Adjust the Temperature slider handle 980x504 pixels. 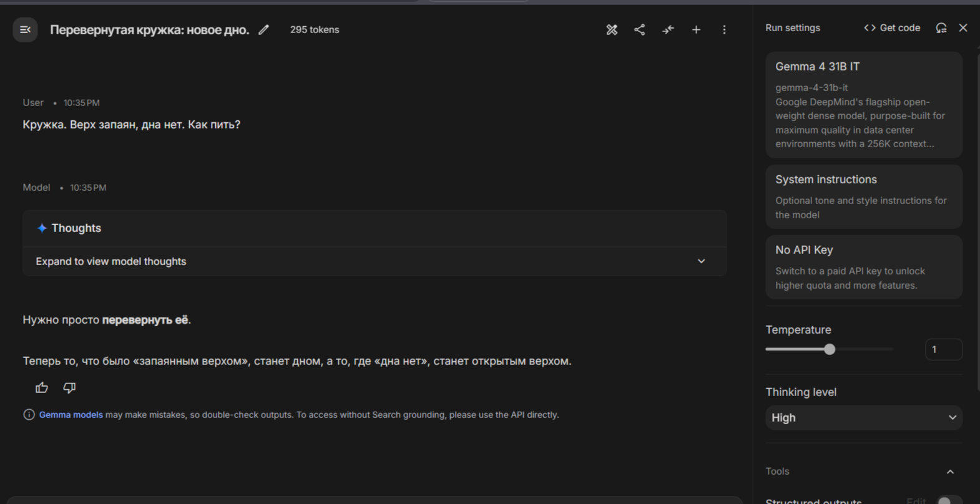tap(830, 349)
